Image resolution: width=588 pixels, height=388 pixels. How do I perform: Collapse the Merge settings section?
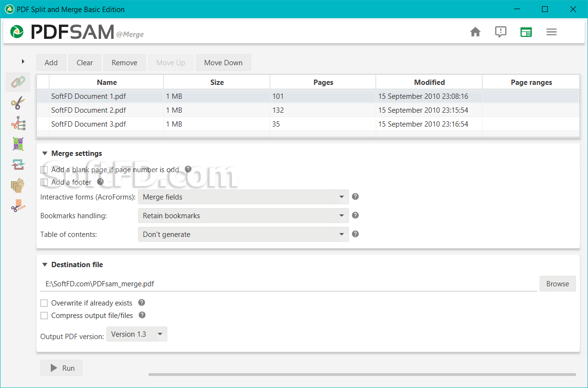click(x=45, y=153)
